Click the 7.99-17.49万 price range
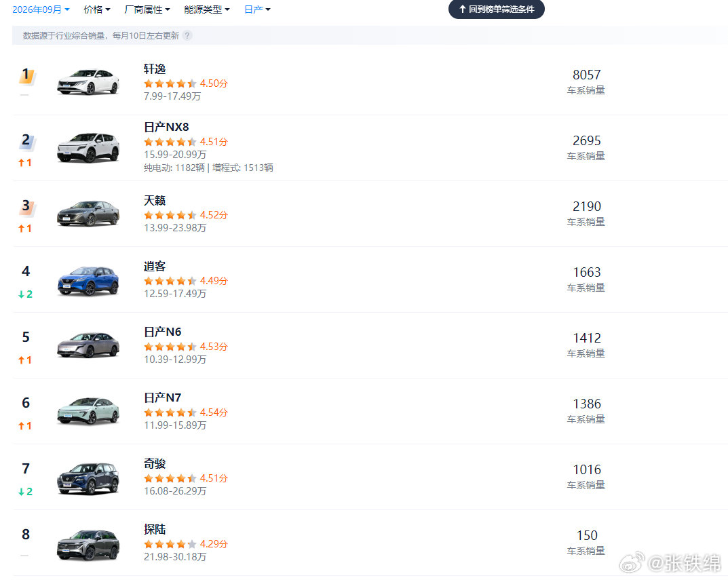This screenshot has width=728, height=580. pos(172,96)
